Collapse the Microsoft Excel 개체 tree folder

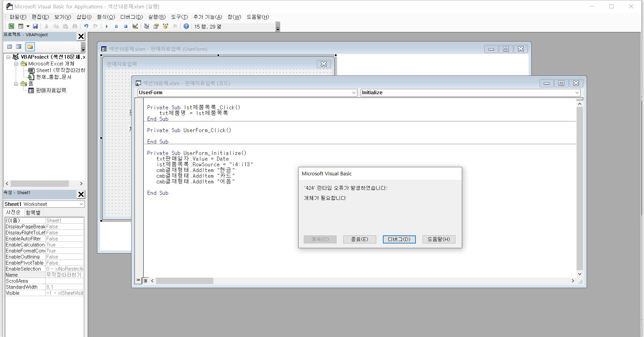pos(16,64)
